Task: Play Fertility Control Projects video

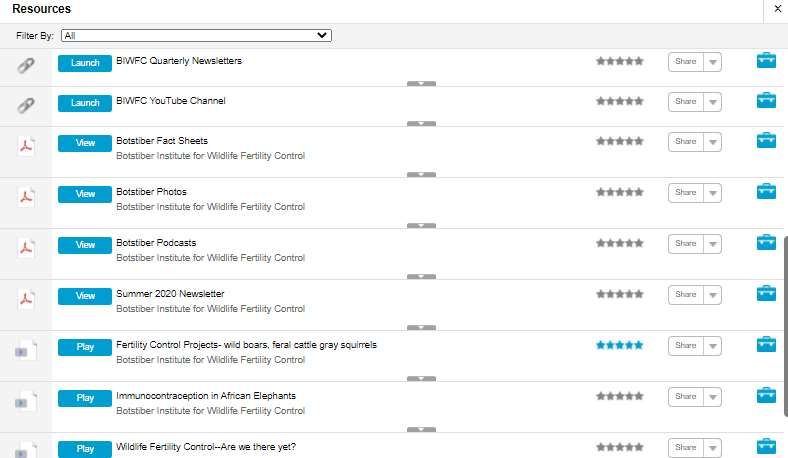Action: coord(85,347)
